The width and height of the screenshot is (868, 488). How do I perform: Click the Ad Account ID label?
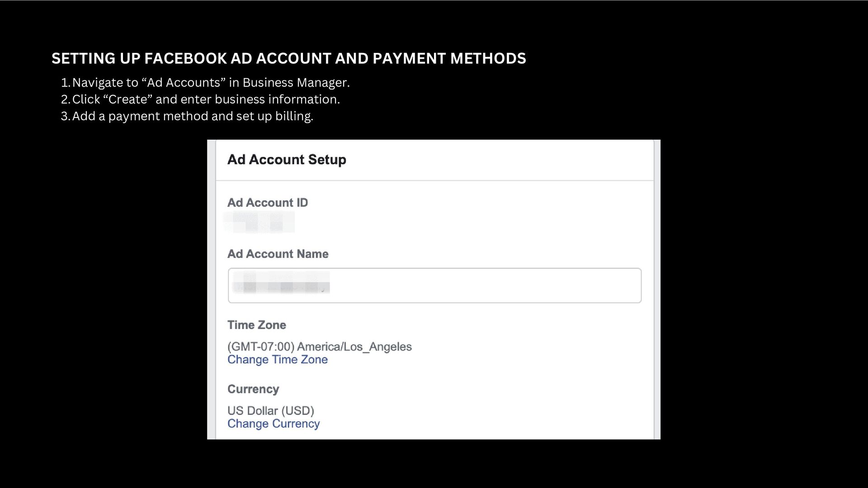tap(267, 202)
